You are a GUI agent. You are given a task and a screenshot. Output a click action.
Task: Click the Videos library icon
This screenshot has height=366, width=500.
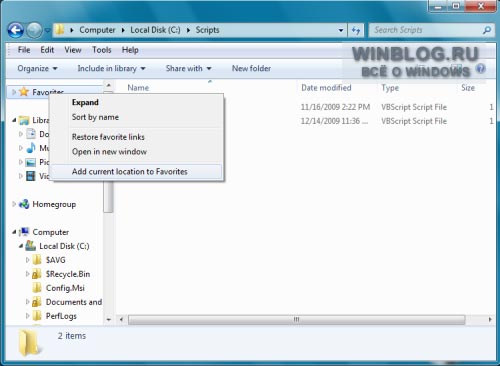[31, 176]
